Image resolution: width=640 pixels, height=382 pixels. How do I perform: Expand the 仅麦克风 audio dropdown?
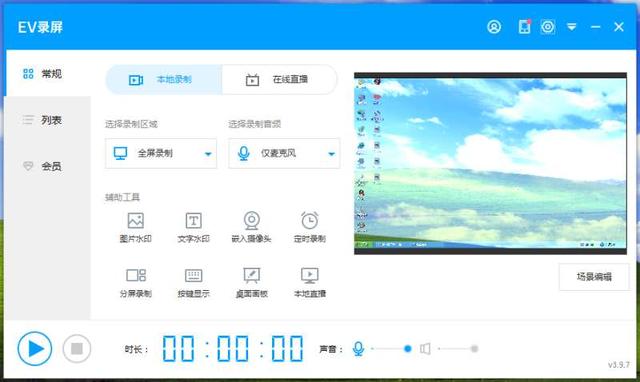284,153
